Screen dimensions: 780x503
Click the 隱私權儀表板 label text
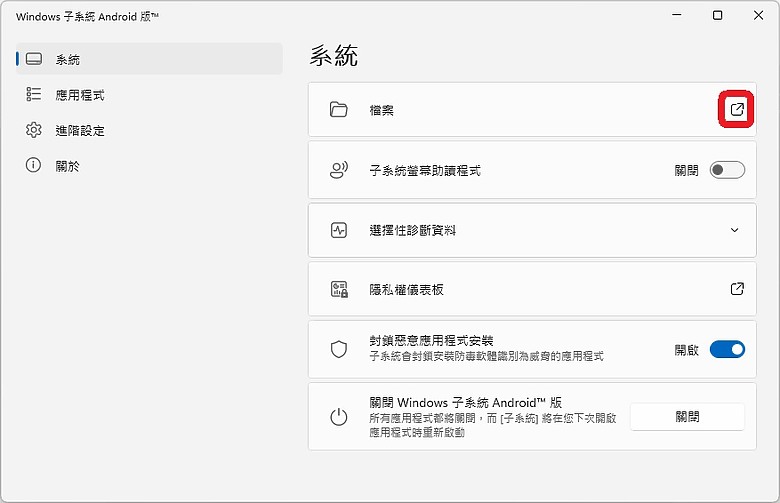pos(406,290)
